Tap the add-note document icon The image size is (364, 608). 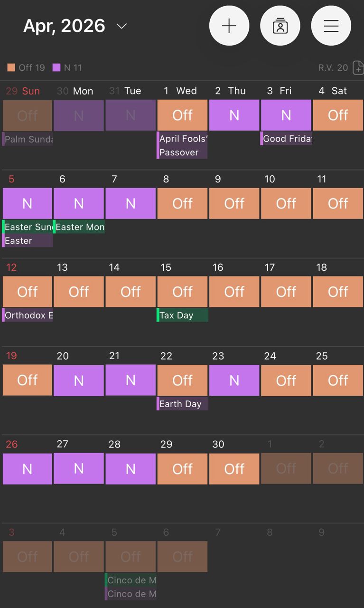[358, 68]
